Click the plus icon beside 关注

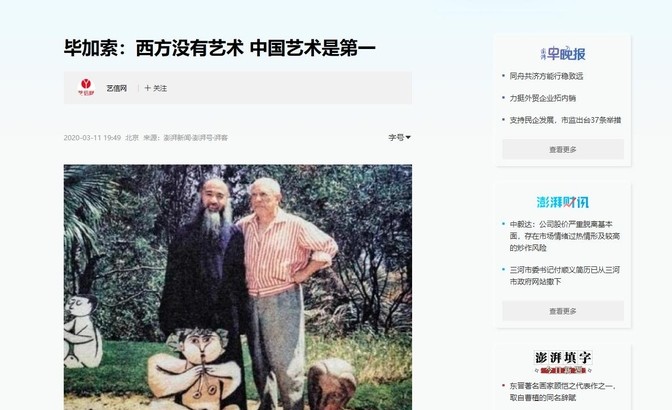[x=147, y=88]
